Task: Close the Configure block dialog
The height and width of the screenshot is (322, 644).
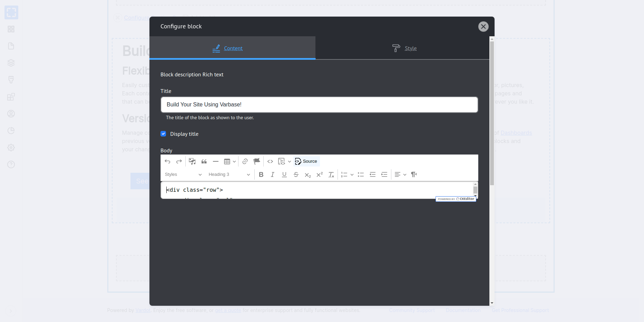Action: click(483, 27)
